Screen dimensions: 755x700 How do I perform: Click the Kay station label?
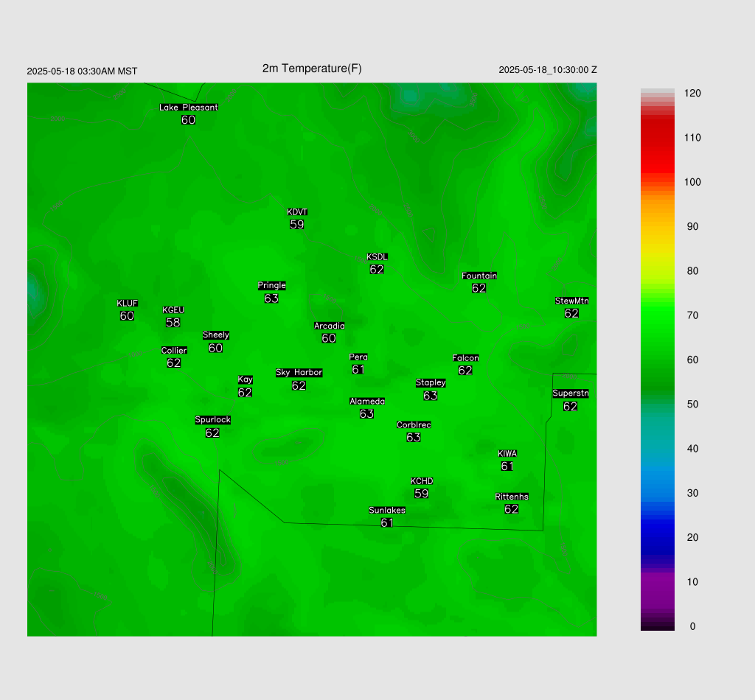(245, 379)
